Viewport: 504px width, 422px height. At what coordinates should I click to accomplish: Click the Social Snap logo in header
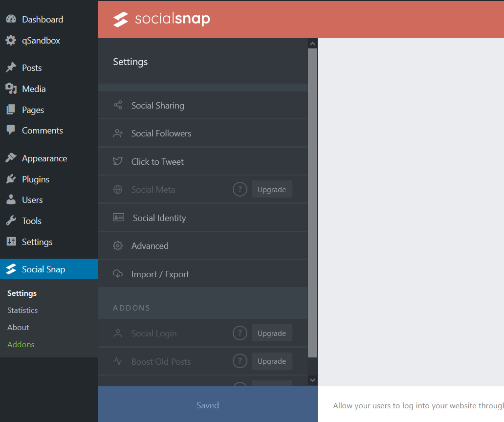coord(161,20)
